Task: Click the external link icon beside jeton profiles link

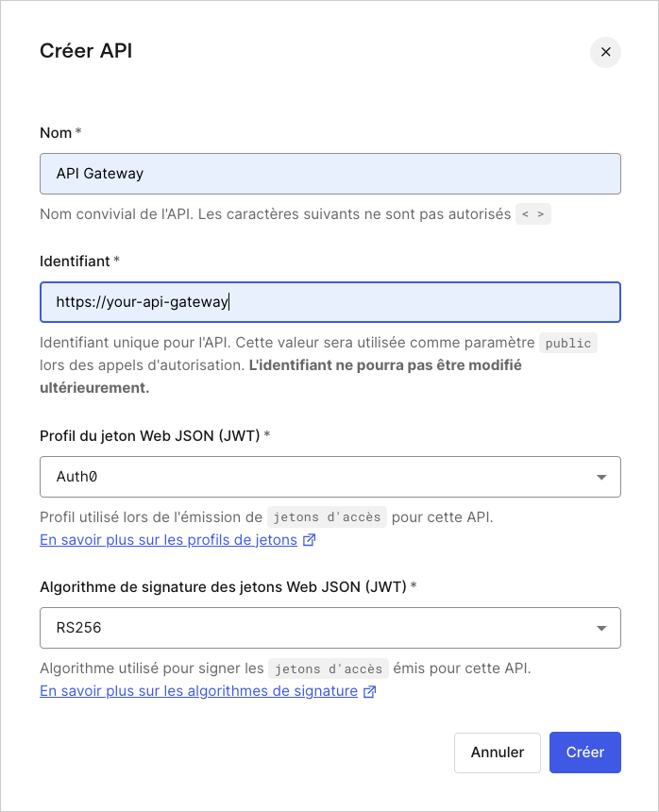Action: click(309, 539)
